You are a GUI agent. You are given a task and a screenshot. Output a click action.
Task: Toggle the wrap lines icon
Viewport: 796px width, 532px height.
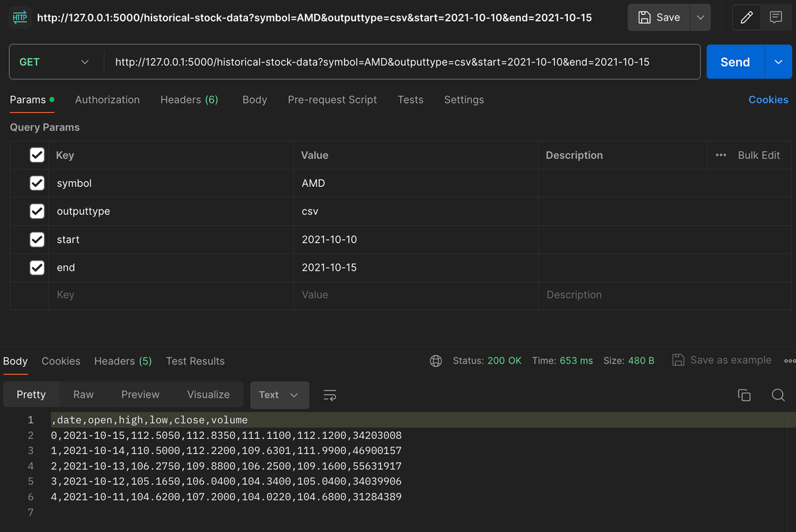330,395
